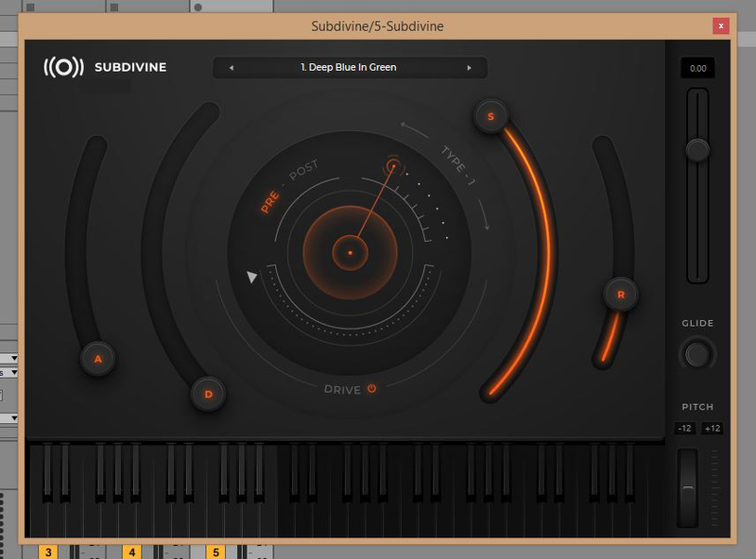This screenshot has width=756, height=559.
Task: Click the SUBDIVINE brand name text
Action: (130, 67)
